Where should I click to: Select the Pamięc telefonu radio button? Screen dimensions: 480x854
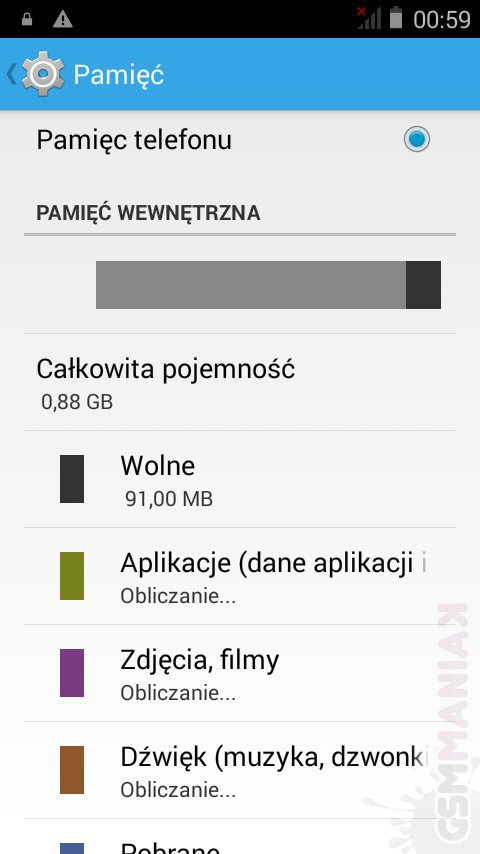(x=417, y=139)
